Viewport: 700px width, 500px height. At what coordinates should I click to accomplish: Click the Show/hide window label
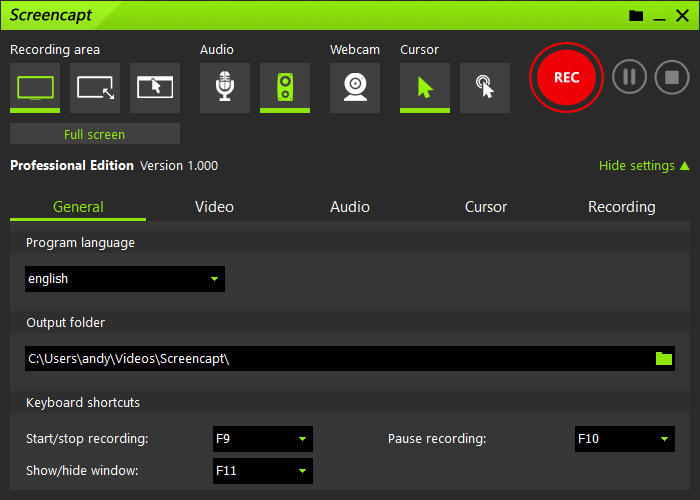pos(82,471)
